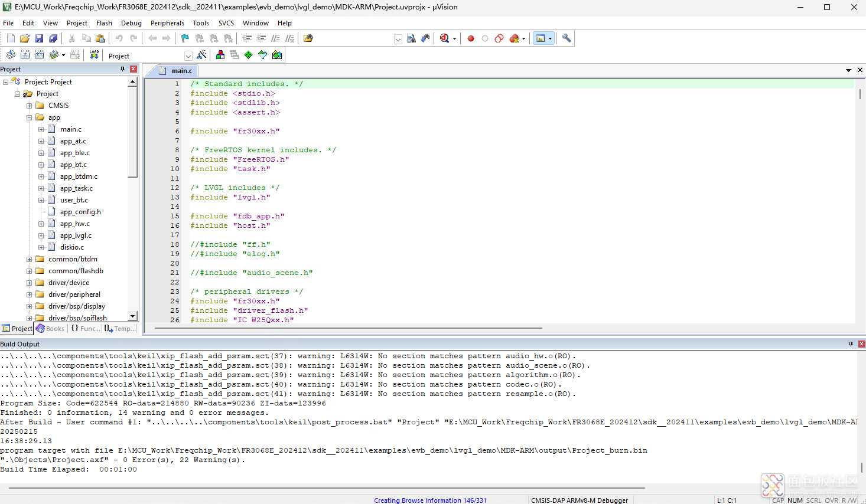Image resolution: width=866 pixels, height=504 pixels.
Task: Collapse the Project: Project root node
Action: pyautogui.click(x=5, y=82)
